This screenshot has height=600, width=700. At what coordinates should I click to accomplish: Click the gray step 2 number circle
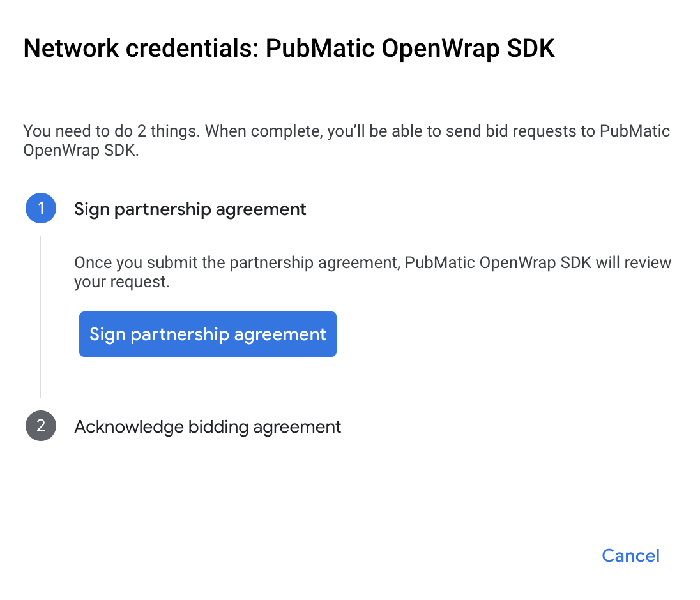tap(41, 426)
